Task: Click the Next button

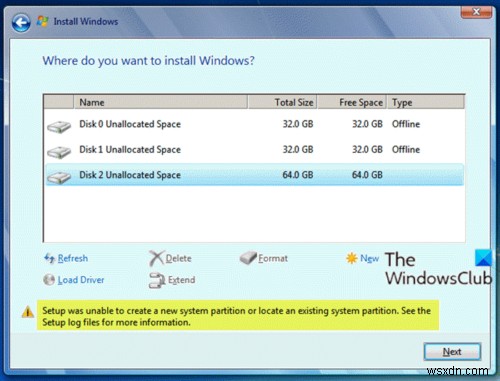Action: click(x=452, y=352)
